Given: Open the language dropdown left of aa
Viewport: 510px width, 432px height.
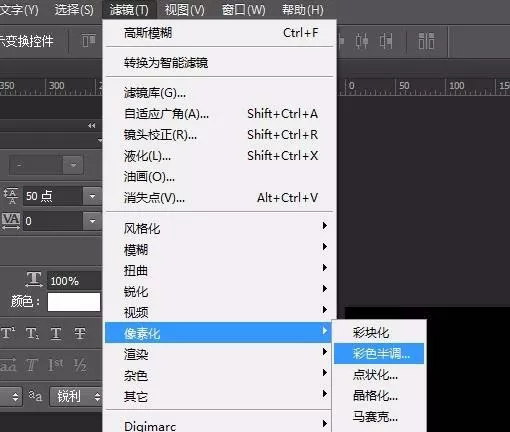Looking at the screenshot, I should pyautogui.click(x=11, y=397).
